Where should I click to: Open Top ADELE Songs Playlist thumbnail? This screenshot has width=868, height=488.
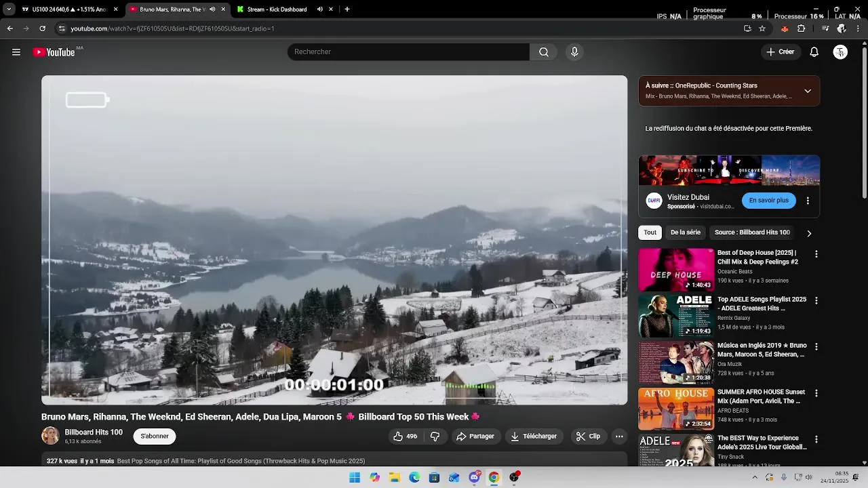click(676, 316)
